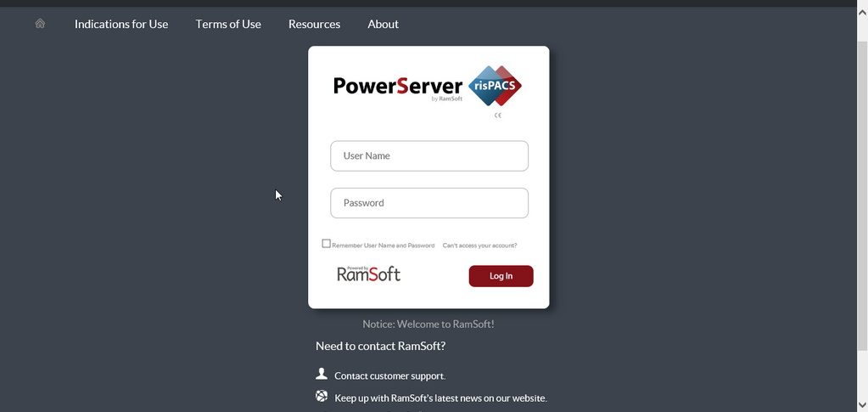Click the scrollbar down arrow
This screenshot has width=868, height=412.
(861, 405)
